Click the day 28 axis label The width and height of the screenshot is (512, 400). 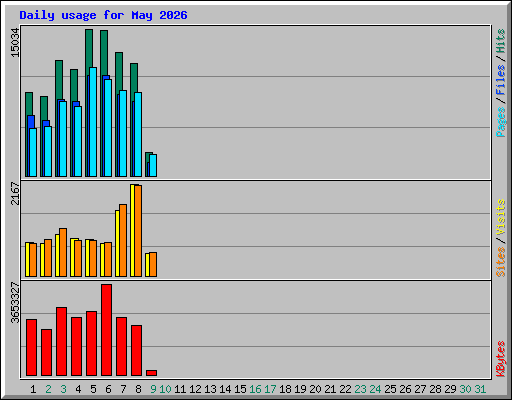[x=435, y=389]
